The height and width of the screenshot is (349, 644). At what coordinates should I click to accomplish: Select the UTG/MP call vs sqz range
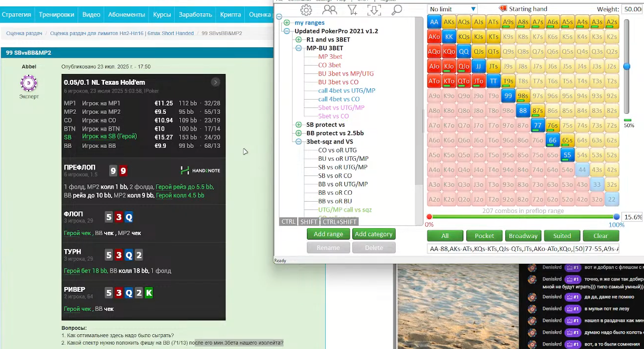point(345,209)
